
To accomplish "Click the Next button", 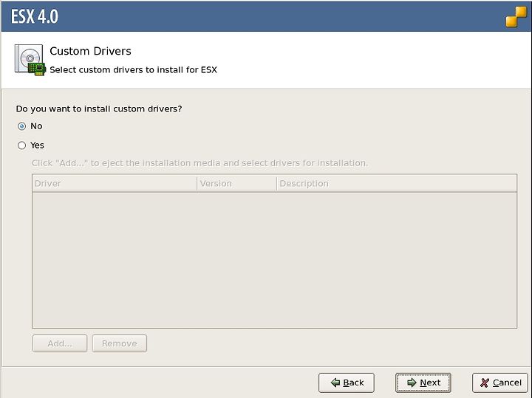I will [x=423, y=382].
